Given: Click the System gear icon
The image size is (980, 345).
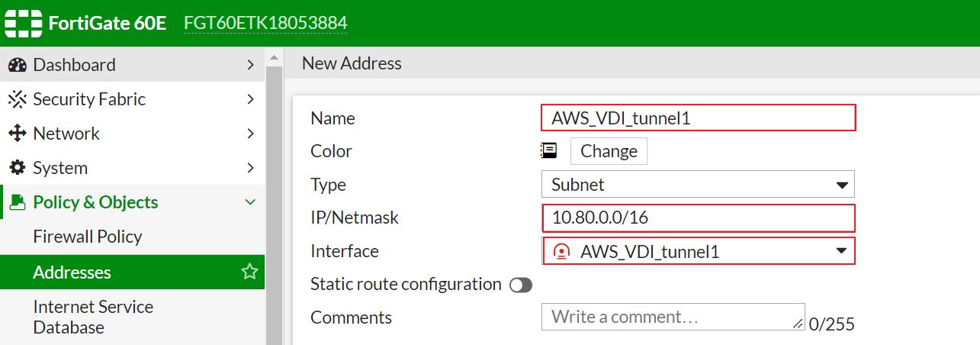Looking at the screenshot, I should pyautogui.click(x=18, y=168).
